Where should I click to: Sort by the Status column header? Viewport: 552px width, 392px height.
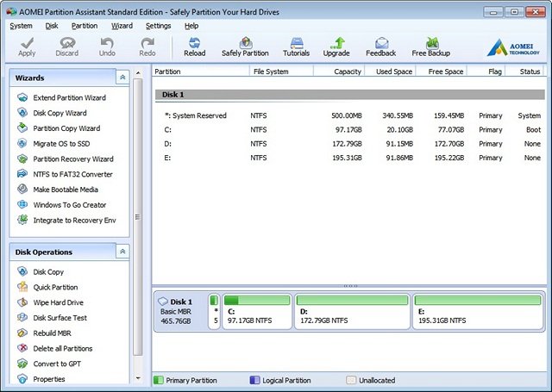coord(525,72)
